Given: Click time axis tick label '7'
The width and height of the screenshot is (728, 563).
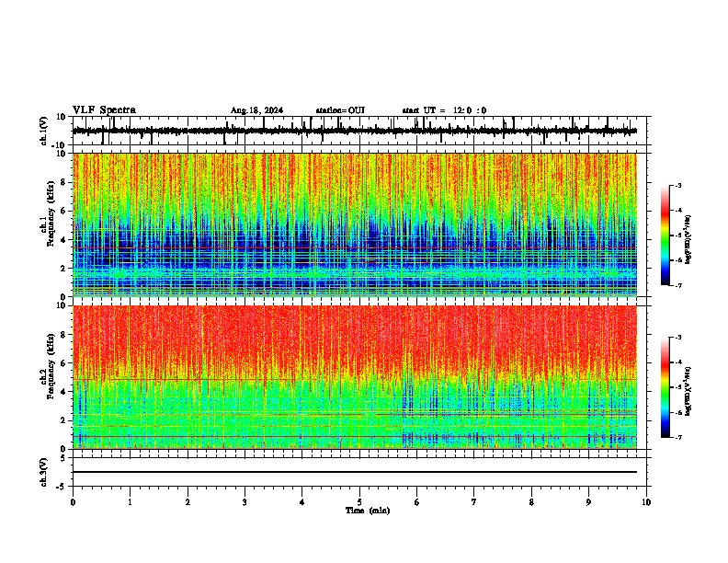Looking at the screenshot, I should [x=474, y=502].
